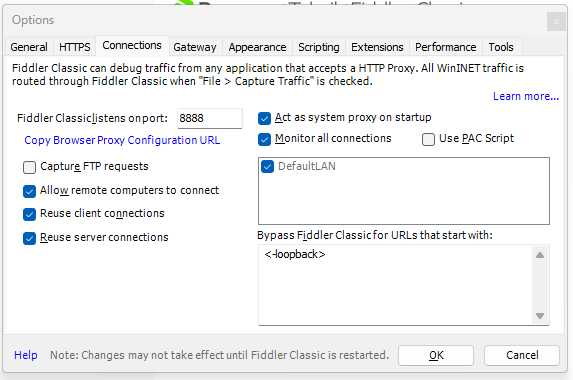
Task: Switch to the Performance tab
Action: pyautogui.click(x=445, y=47)
